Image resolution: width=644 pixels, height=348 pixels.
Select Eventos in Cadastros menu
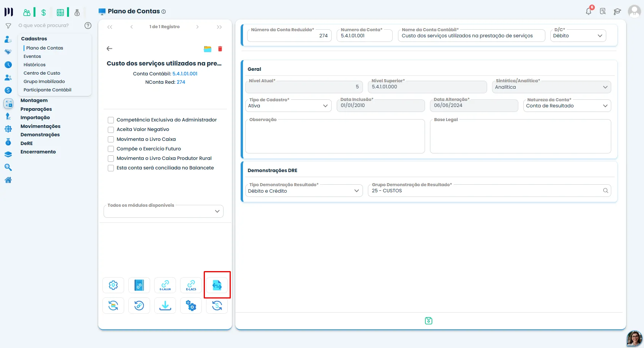[x=32, y=56]
